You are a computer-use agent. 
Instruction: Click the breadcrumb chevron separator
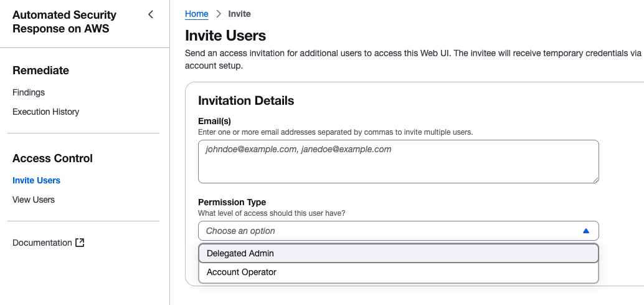219,14
